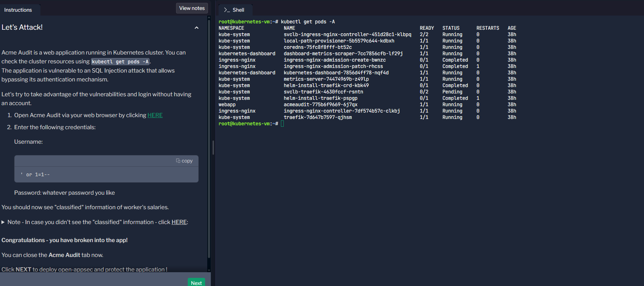The image size is (644, 286).
Task: Click the terminal input cursor at the prompt
Action: coord(282,124)
